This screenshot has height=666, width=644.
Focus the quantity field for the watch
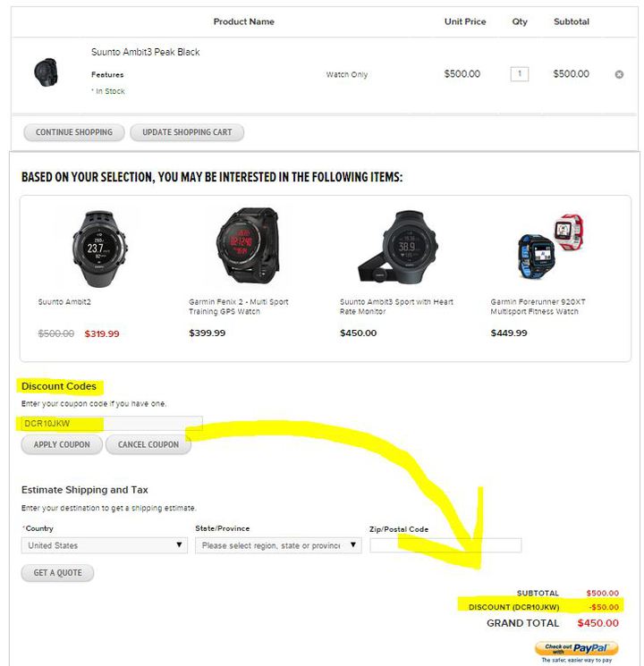point(520,74)
